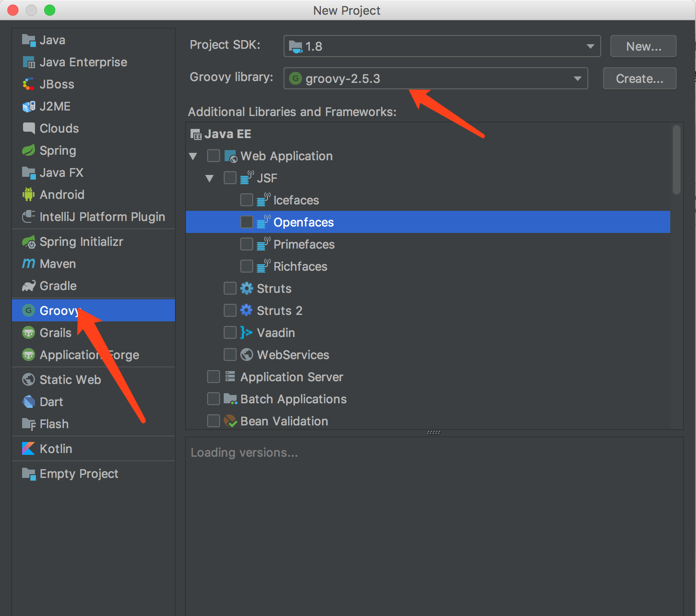The height and width of the screenshot is (616, 696).
Task: Select the Java Enterprise project type icon
Action: click(29, 62)
